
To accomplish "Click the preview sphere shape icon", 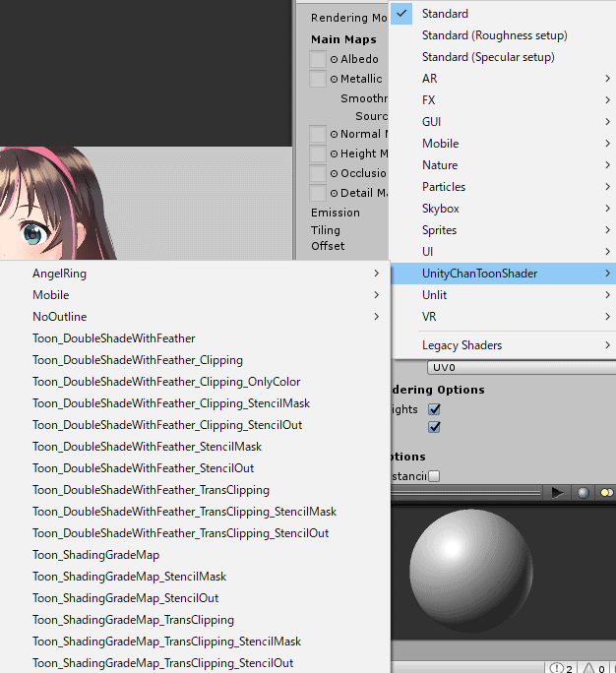I will (x=585, y=492).
